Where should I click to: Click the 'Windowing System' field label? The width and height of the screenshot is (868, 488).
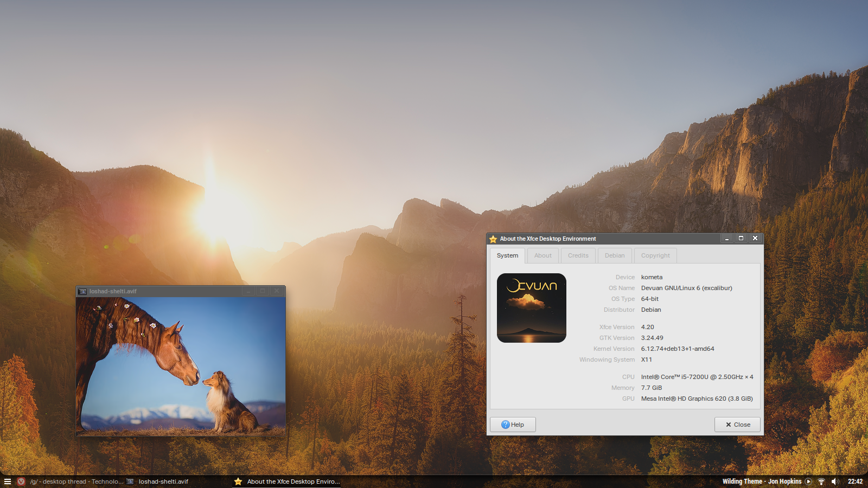pyautogui.click(x=607, y=359)
